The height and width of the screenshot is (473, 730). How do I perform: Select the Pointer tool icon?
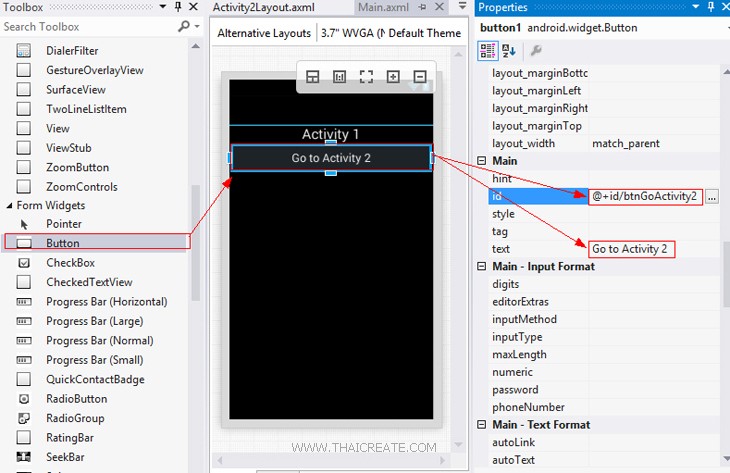pos(24,224)
